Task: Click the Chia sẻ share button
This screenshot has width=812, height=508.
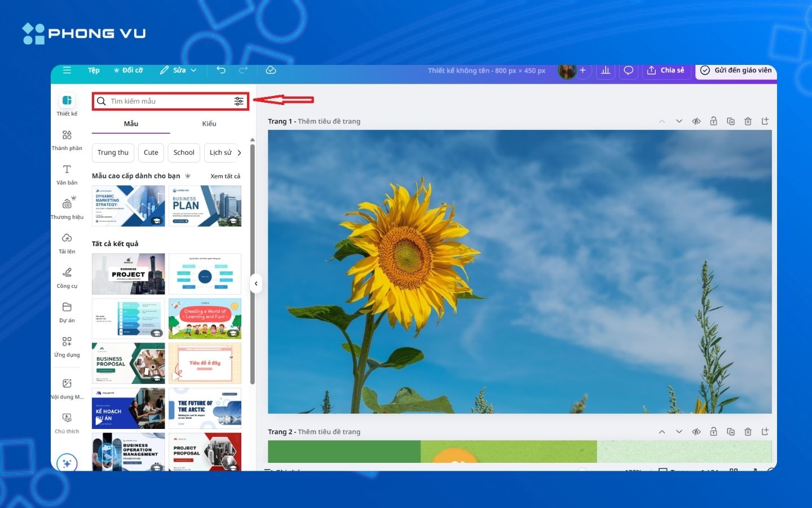Action: click(x=666, y=70)
